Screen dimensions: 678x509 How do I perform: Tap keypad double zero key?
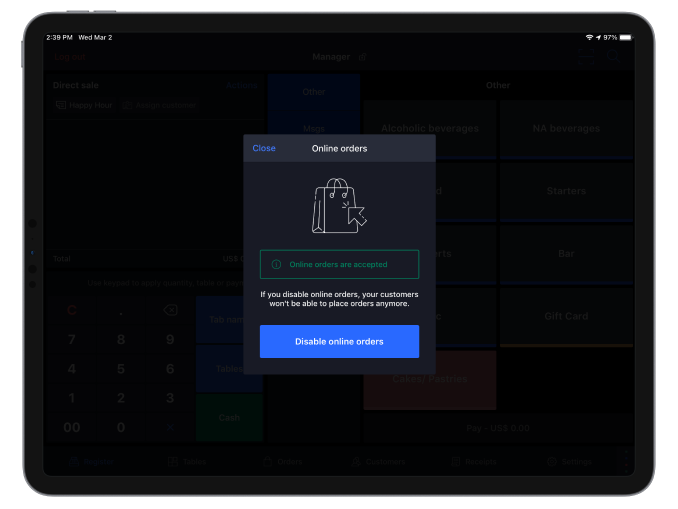(x=72, y=427)
